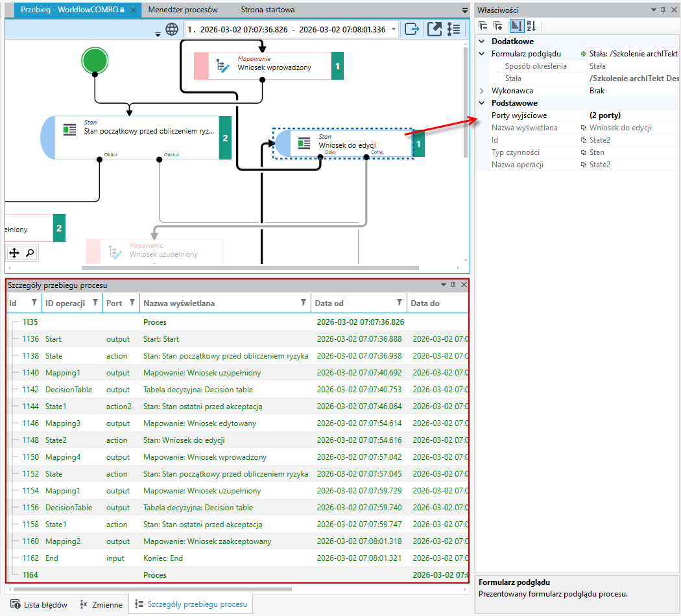Image resolution: width=681 pixels, height=616 pixels.
Task: Click the exit-arrow icon in the process toolbar
Action: [x=412, y=29]
